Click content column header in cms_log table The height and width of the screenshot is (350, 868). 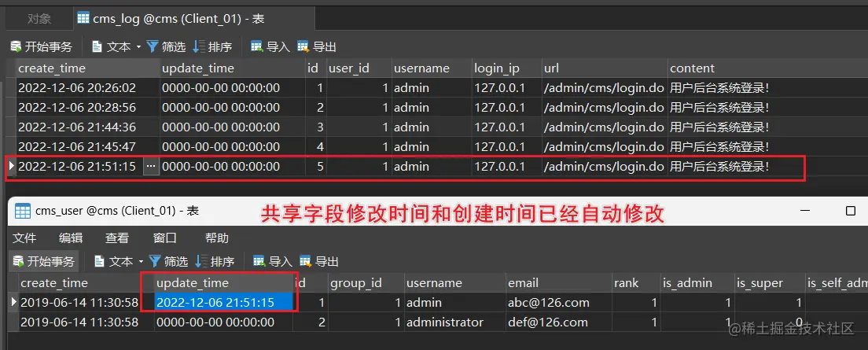767,68
